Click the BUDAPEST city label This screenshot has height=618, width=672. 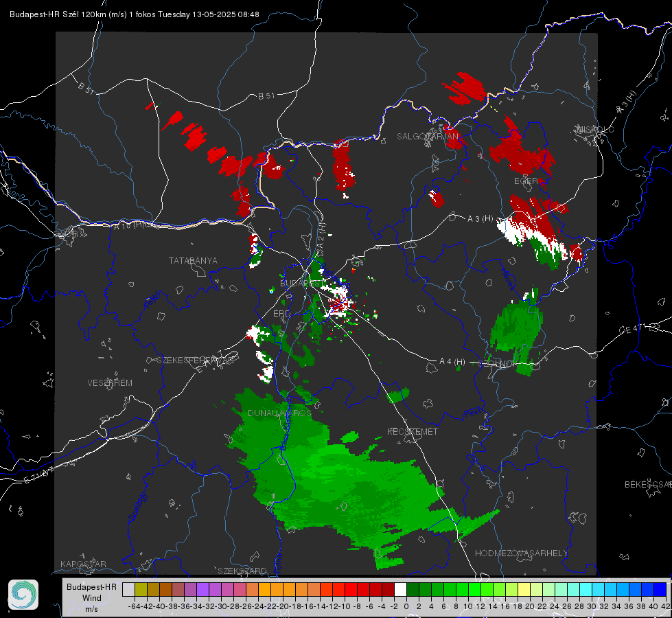[x=302, y=284]
